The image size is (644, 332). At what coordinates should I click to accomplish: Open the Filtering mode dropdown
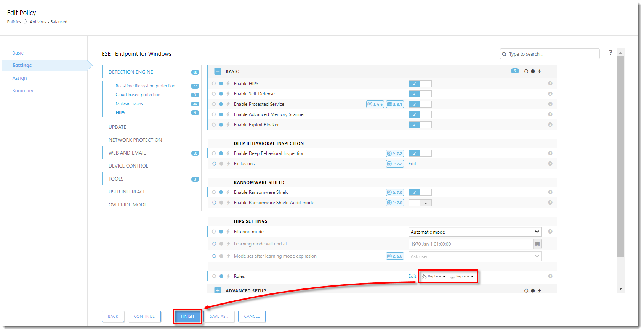pyautogui.click(x=475, y=232)
